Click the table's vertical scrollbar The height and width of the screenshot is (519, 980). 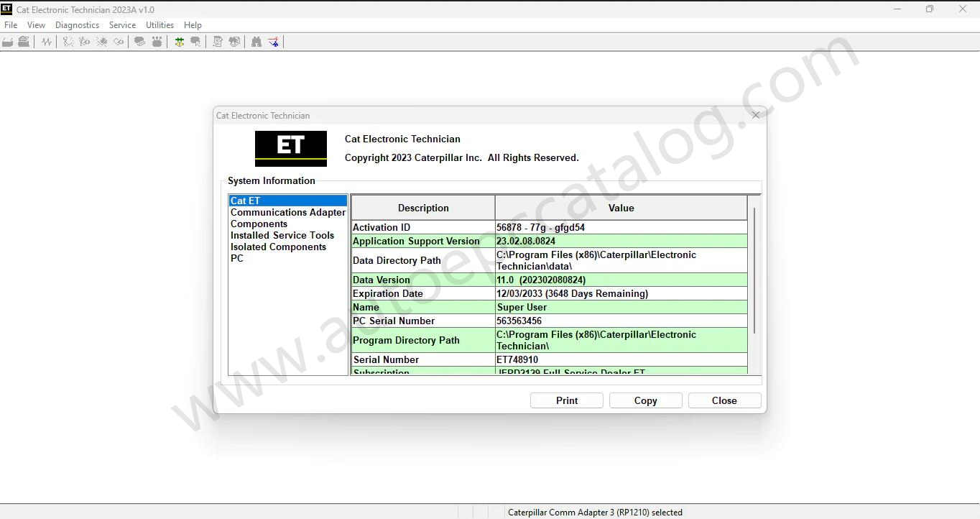click(754, 270)
